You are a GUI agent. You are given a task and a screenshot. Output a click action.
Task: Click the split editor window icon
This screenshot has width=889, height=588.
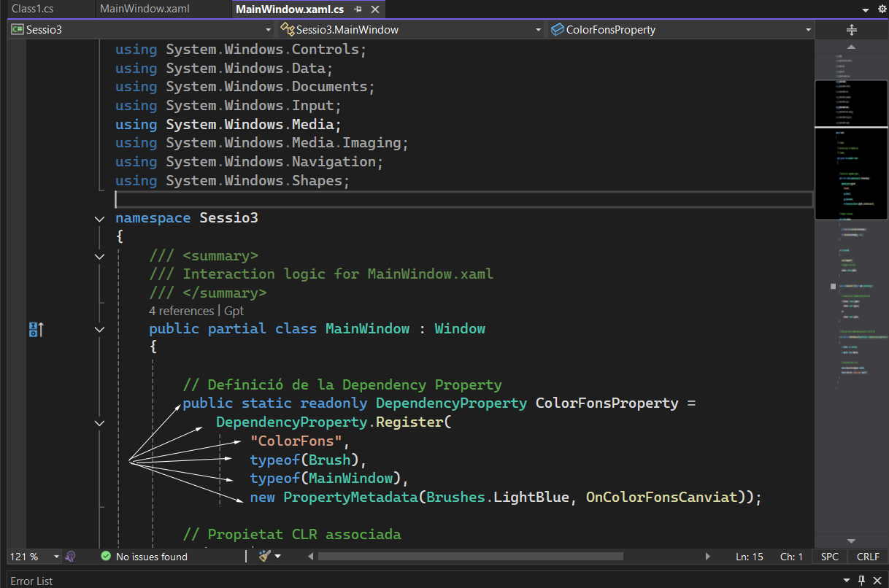coord(851,30)
